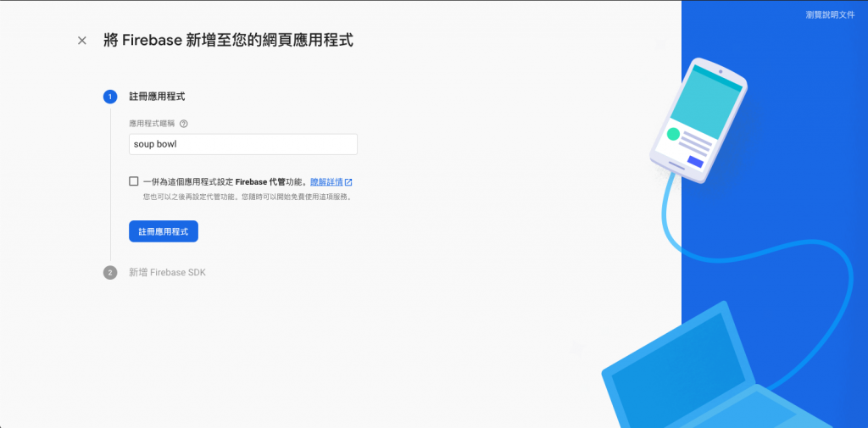Open 瀏覽說明文件 link
The image size is (868, 428).
(x=830, y=15)
